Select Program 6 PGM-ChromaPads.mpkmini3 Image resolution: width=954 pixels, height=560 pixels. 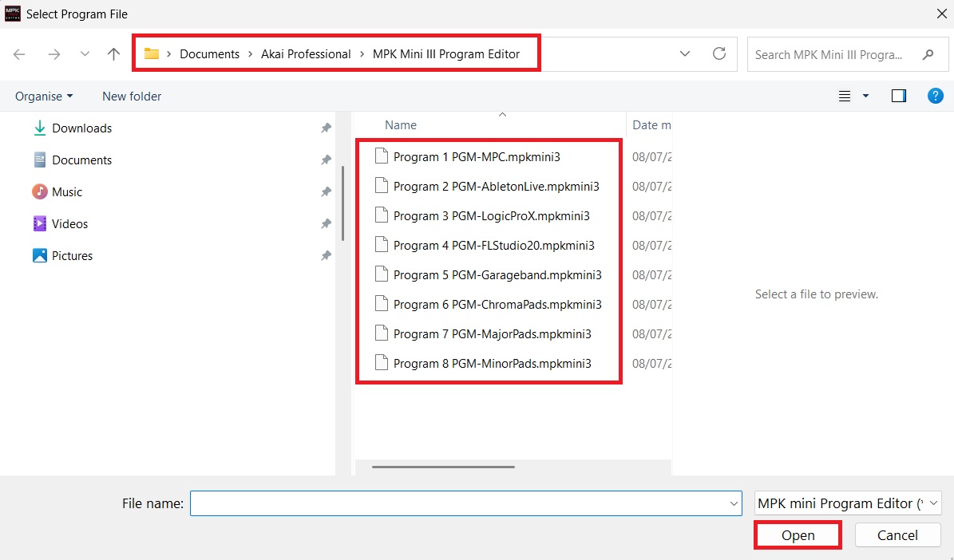pos(497,305)
